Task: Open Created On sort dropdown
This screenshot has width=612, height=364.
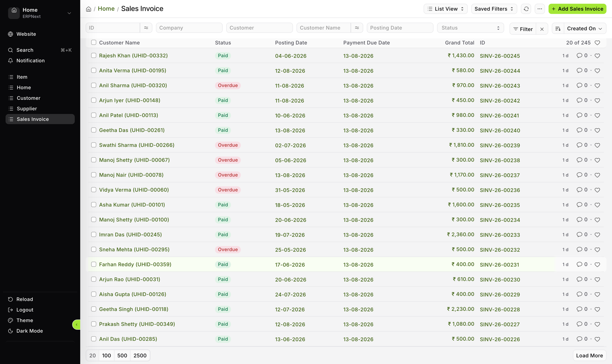Action: 585,29
